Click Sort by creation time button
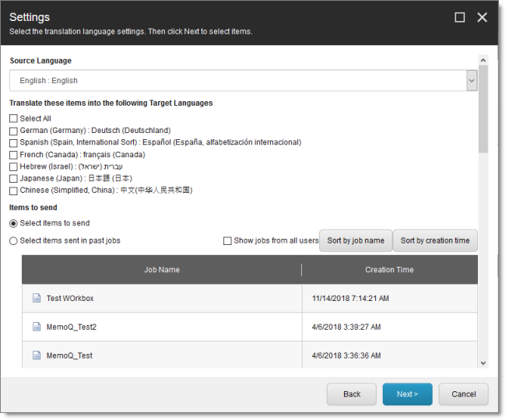This screenshot has height=420, width=506. pos(435,240)
